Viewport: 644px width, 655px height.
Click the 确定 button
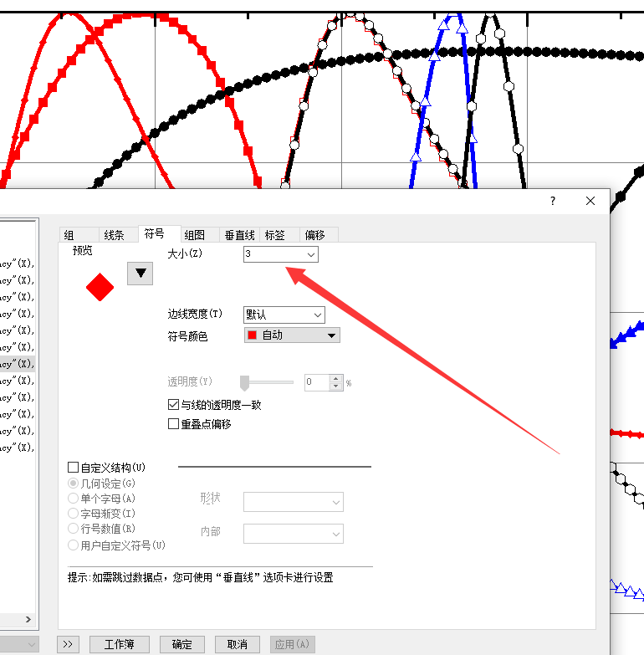182,644
